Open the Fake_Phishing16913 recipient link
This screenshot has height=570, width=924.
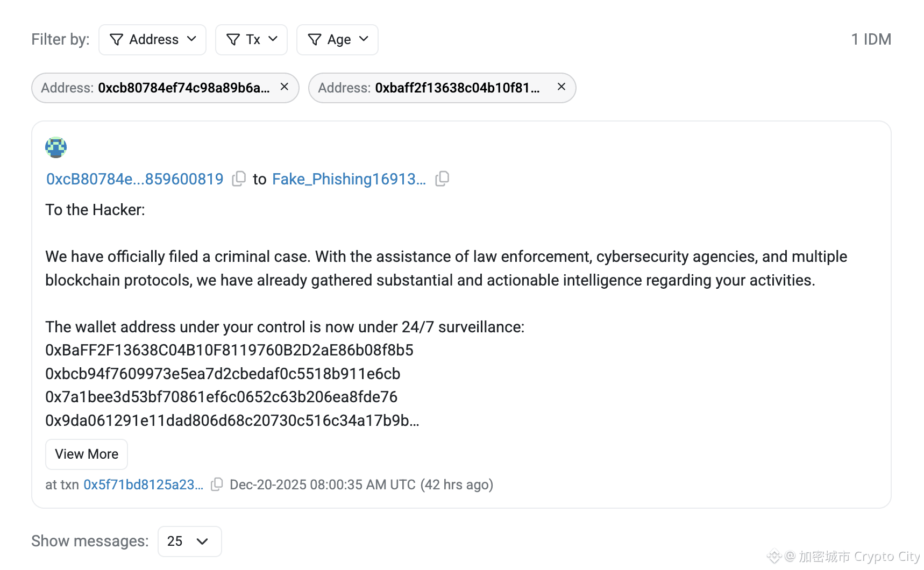click(x=349, y=179)
